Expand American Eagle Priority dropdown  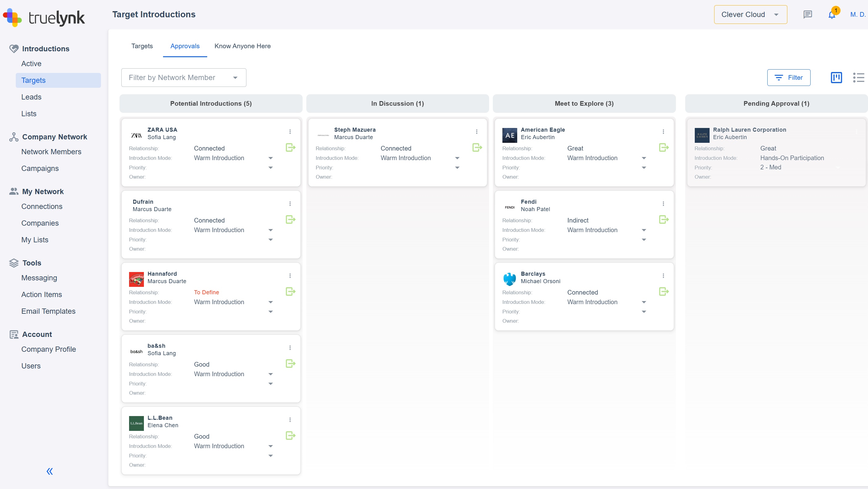(x=644, y=168)
